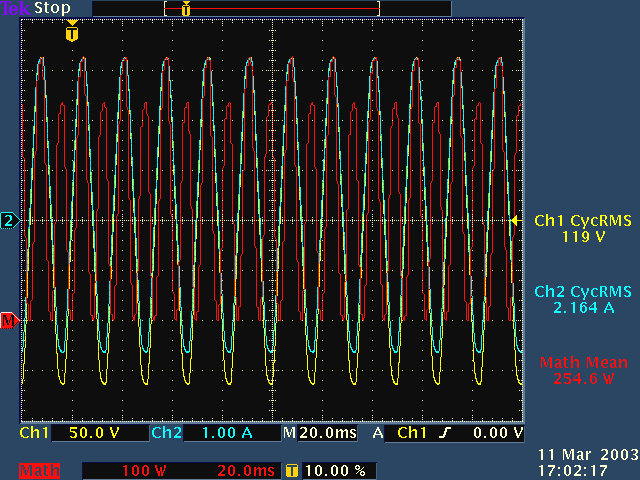Click the yellow trigger level arrow
The width and height of the screenshot is (640, 480).
coord(516,220)
